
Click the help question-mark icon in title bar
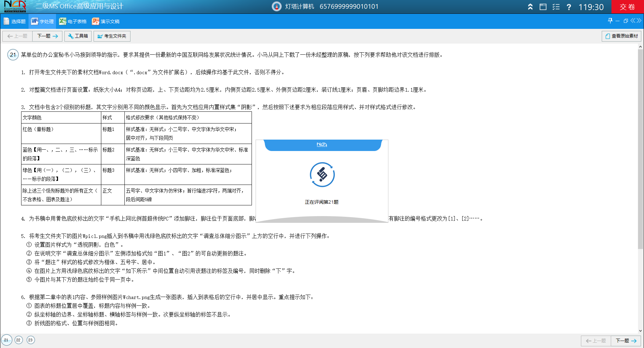[569, 7]
